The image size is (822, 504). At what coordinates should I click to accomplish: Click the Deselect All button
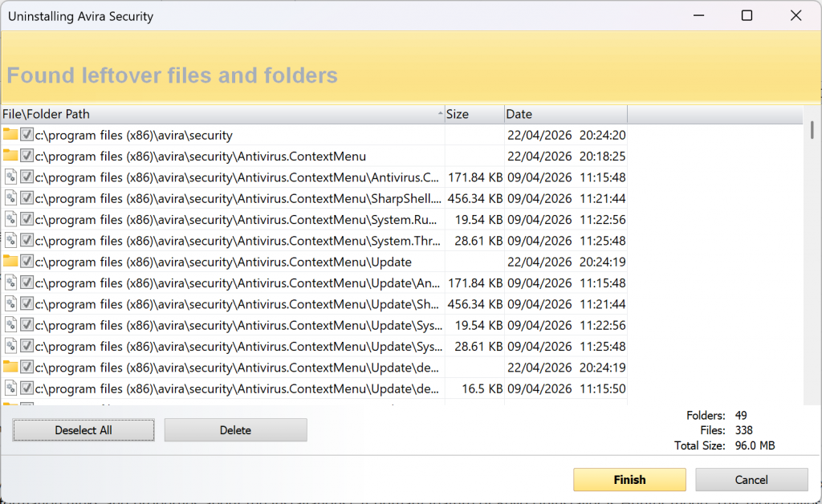[x=83, y=430]
